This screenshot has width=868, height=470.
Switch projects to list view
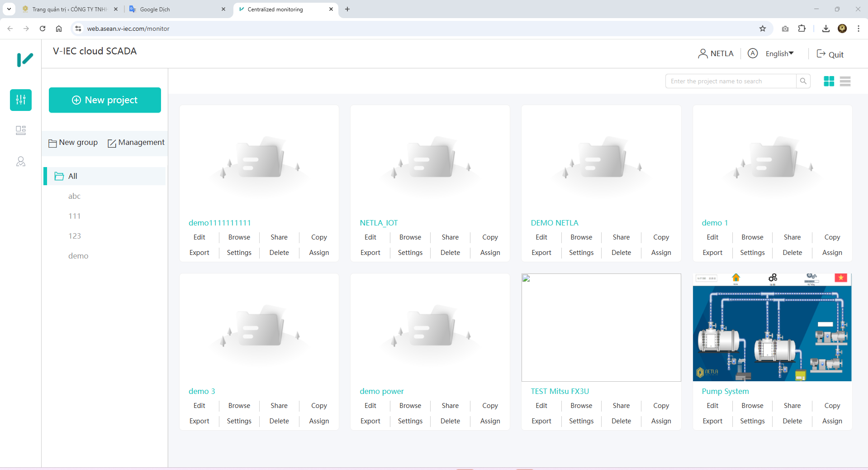[x=845, y=81]
